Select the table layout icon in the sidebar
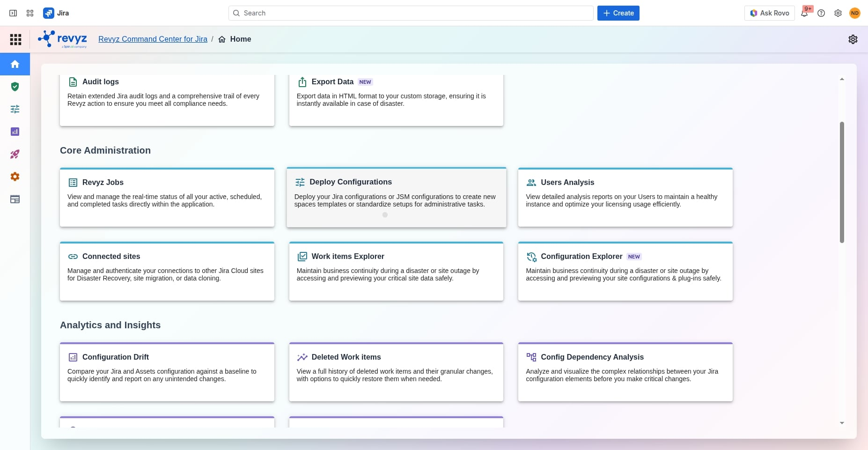This screenshot has width=868, height=450. [15, 199]
